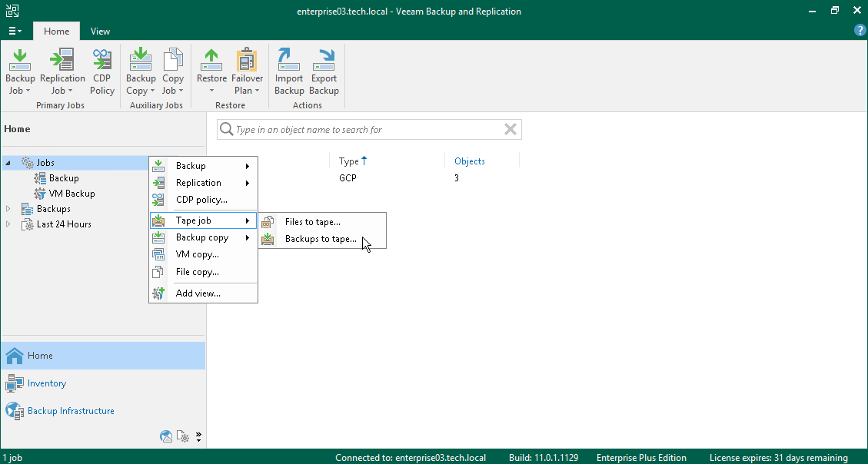Viewport: 868px width, 464px height.
Task: Open the Backup copy submenu entry
Action: (203, 237)
